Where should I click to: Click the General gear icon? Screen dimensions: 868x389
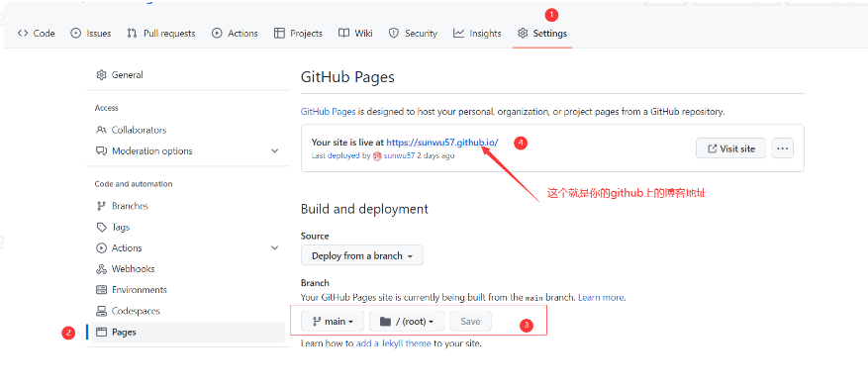pos(101,74)
